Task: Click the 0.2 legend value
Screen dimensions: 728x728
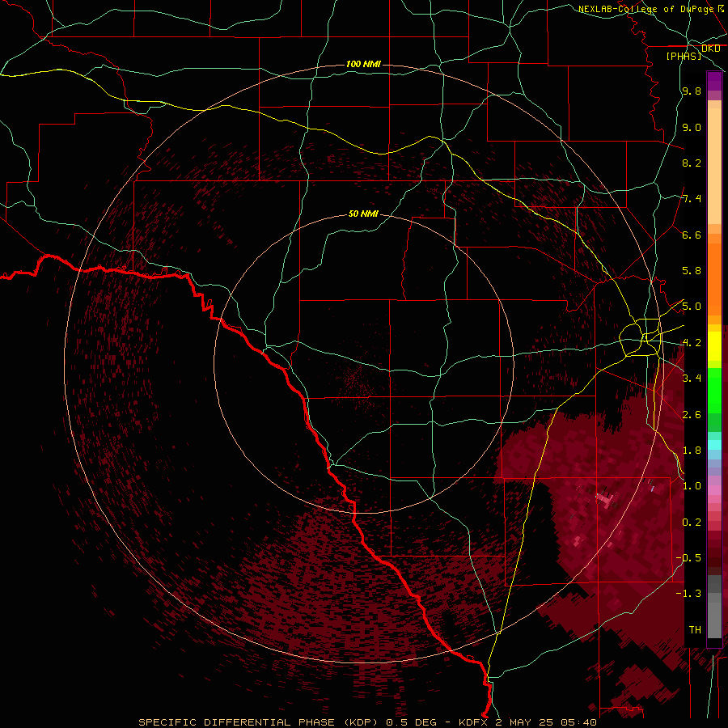Action: 692,523
